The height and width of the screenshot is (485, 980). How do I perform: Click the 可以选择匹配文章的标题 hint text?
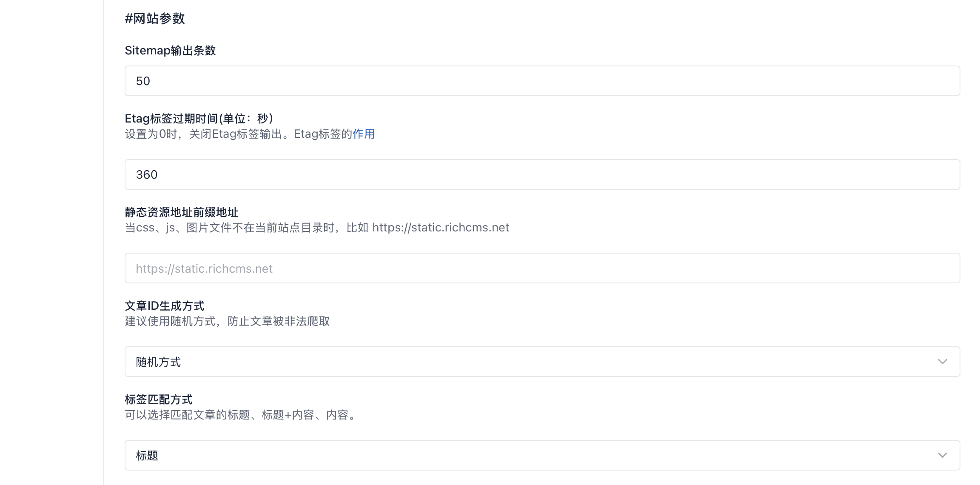click(240, 415)
